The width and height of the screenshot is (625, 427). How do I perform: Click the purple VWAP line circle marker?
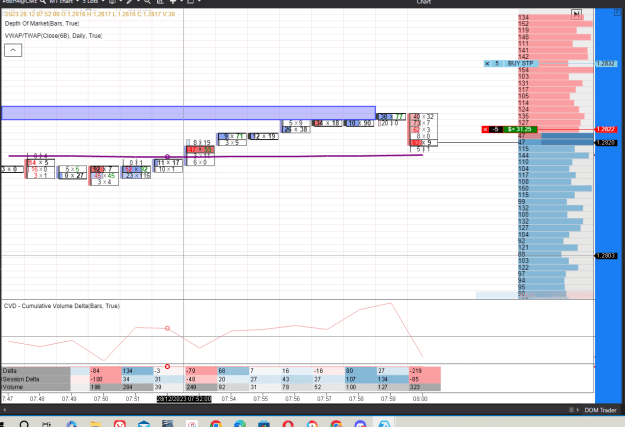(167, 157)
